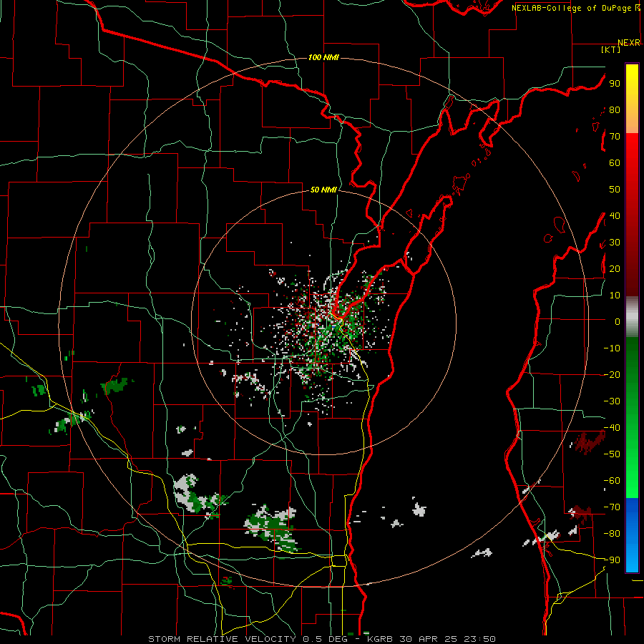Select the -40 knot scale label

[612, 428]
